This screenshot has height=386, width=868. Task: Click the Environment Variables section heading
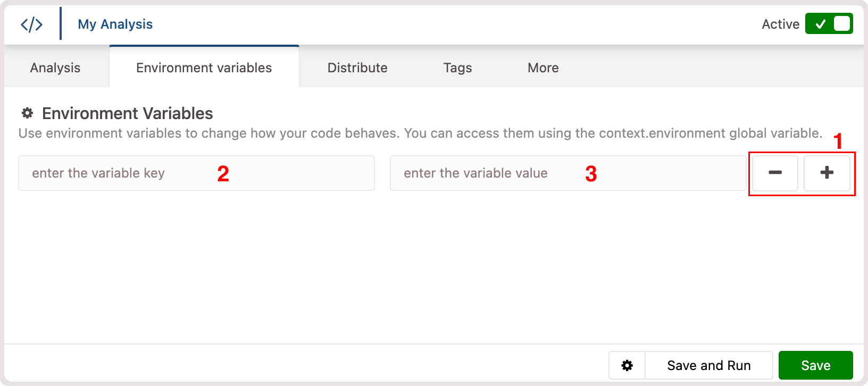tap(128, 113)
